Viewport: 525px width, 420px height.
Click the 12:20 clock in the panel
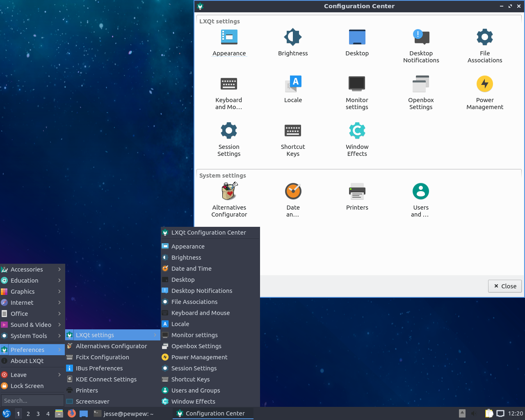515,413
